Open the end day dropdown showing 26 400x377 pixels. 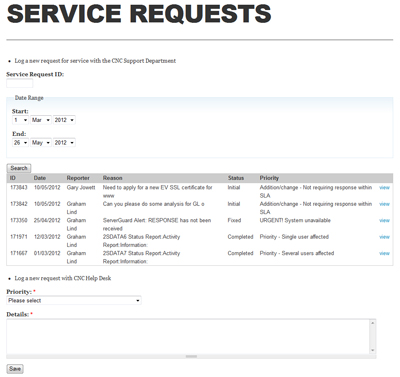pyautogui.click(x=20, y=143)
